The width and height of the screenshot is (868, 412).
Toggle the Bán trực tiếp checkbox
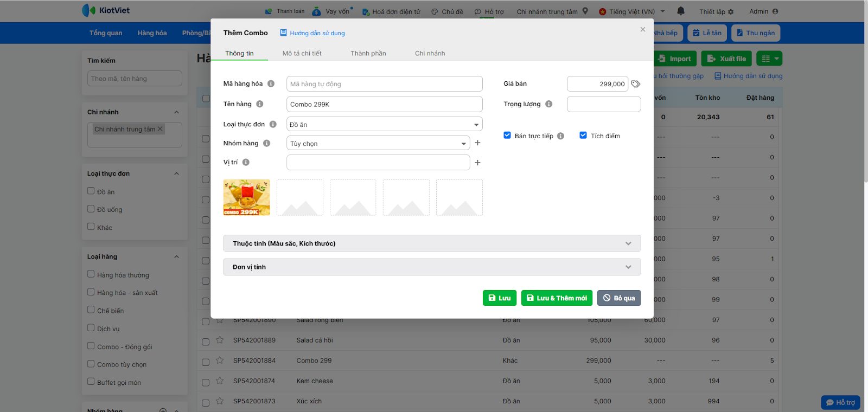pyautogui.click(x=507, y=136)
